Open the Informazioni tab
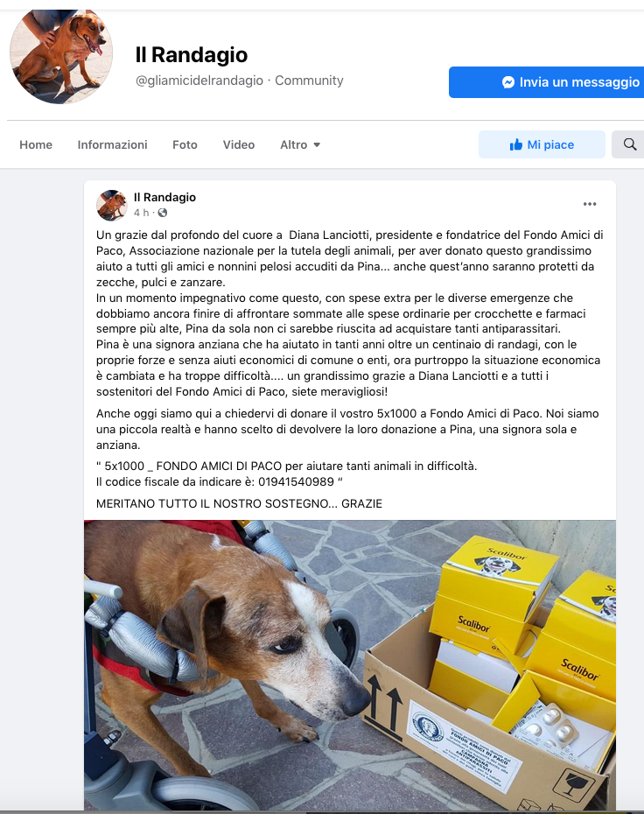Image resolution: width=644 pixels, height=814 pixels. click(112, 144)
